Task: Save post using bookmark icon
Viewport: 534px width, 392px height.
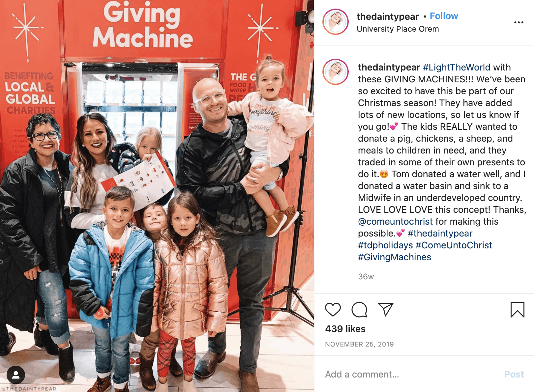Action: click(x=517, y=310)
